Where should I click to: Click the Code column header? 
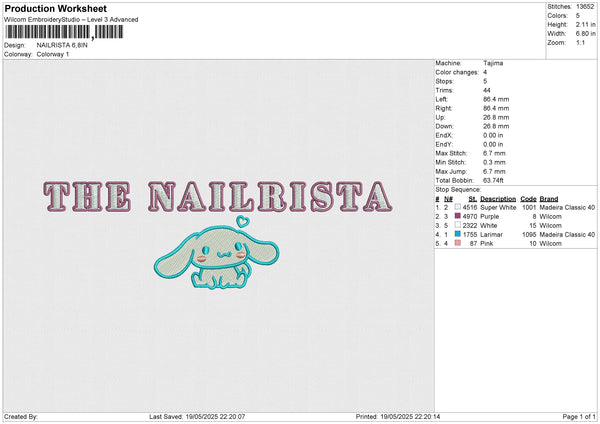(528, 199)
